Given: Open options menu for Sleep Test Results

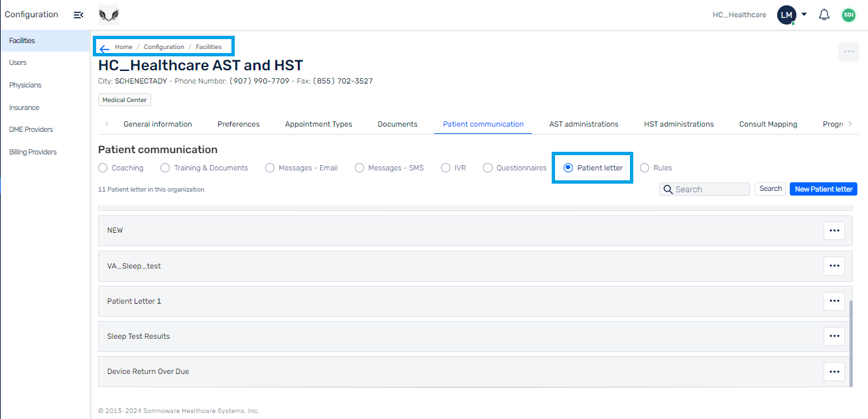Looking at the screenshot, I should [x=834, y=336].
